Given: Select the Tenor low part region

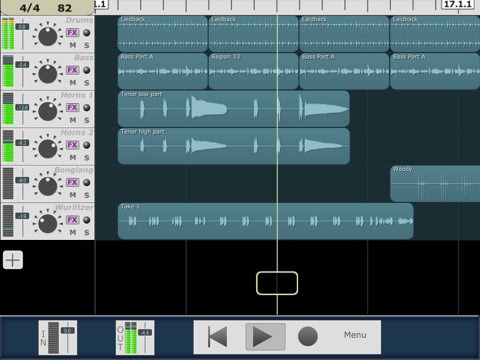Looking at the screenshot, I should [x=234, y=109].
